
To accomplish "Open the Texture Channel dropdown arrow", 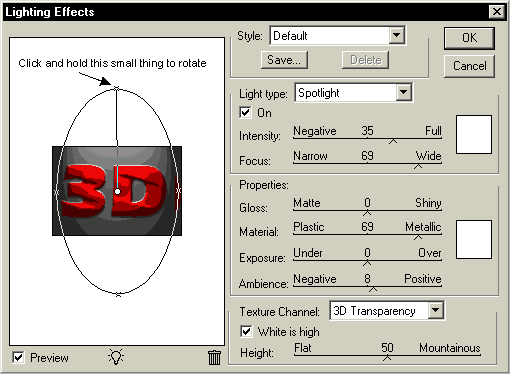I will pos(436,311).
